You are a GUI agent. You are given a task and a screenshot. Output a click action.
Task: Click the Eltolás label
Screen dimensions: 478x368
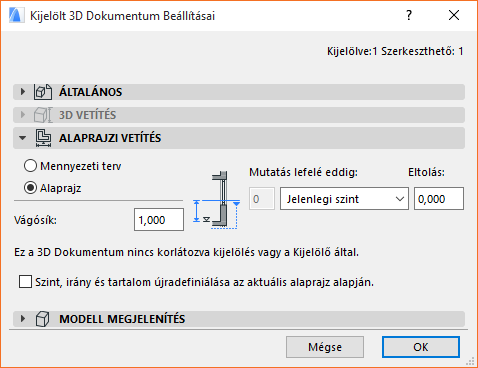click(x=426, y=172)
